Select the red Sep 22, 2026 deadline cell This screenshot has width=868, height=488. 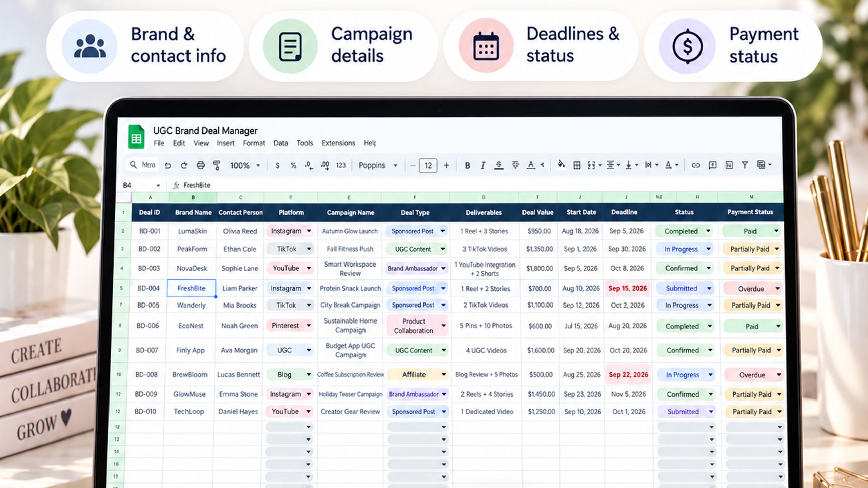coord(628,374)
